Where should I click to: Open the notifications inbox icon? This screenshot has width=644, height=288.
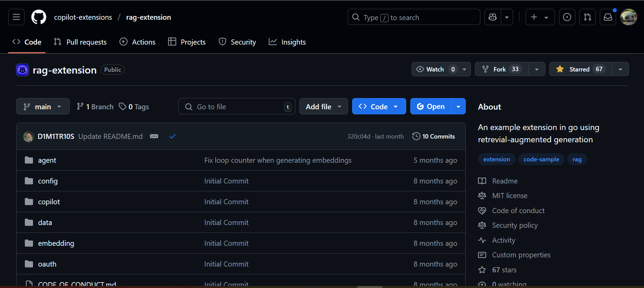[608, 17]
